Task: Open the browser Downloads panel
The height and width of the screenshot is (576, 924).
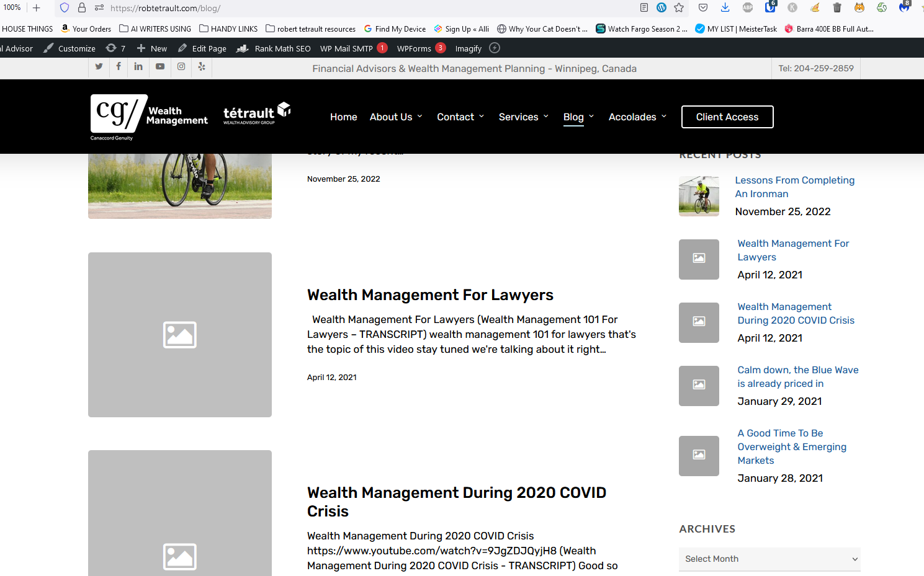Action: coord(725,7)
